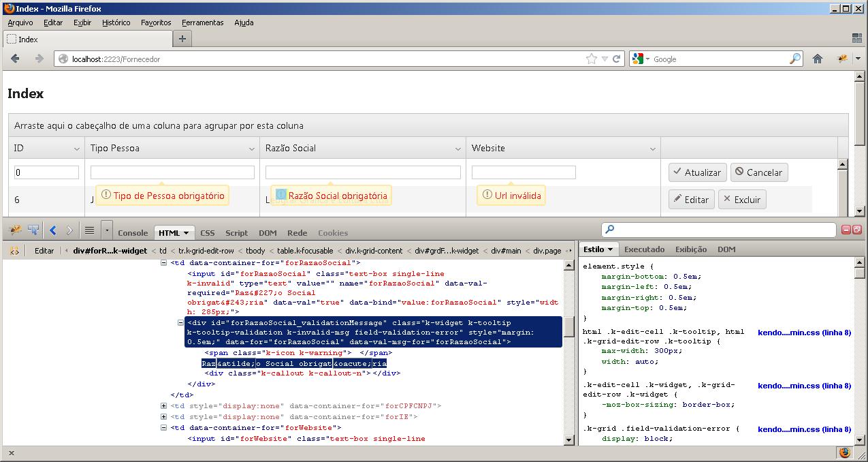Bookmark this page with the star icon
The width and height of the screenshot is (868, 462).
(591, 59)
